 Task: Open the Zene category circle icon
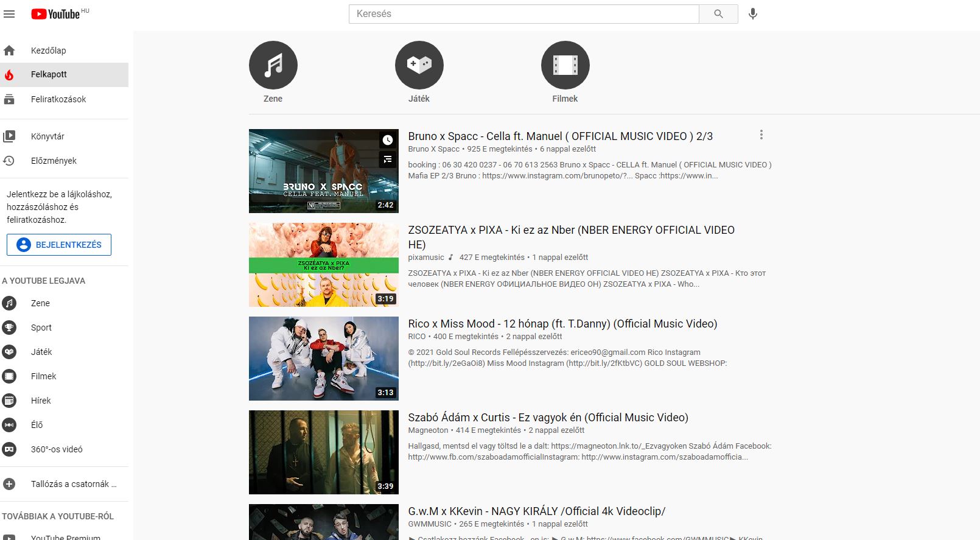coord(273,65)
